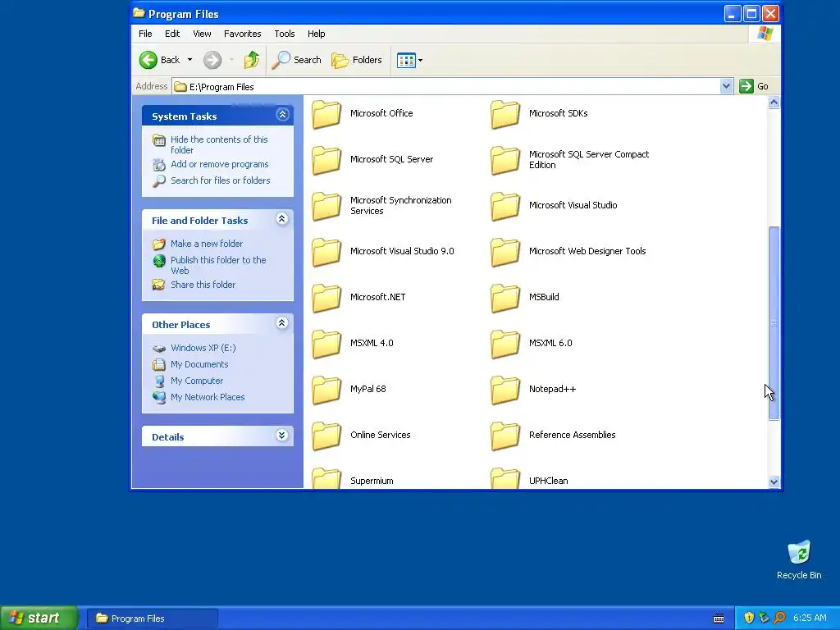840x630 pixels.
Task: Click the security shield tray icon
Action: click(x=749, y=618)
